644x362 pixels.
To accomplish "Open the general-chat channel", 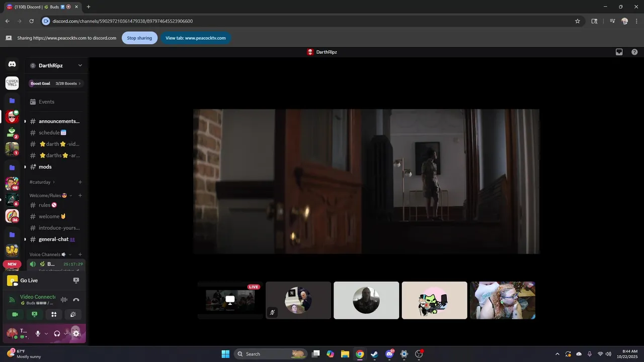I will [55, 239].
